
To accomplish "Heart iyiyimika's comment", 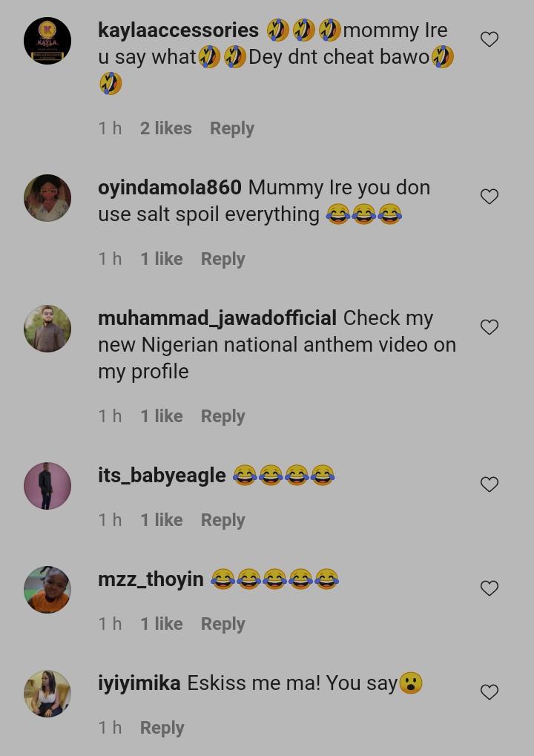I will tap(489, 692).
